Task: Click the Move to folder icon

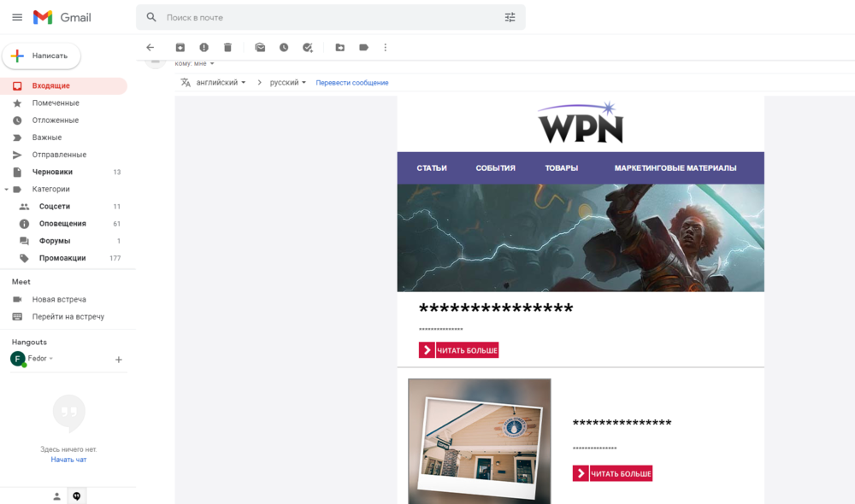Action: (x=339, y=48)
